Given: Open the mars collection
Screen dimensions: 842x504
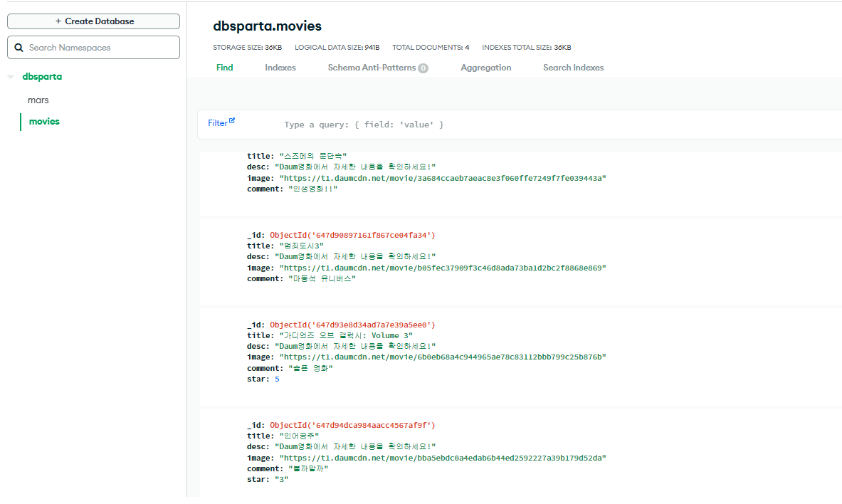Looking at the screenshot, I should click(38, 100).
